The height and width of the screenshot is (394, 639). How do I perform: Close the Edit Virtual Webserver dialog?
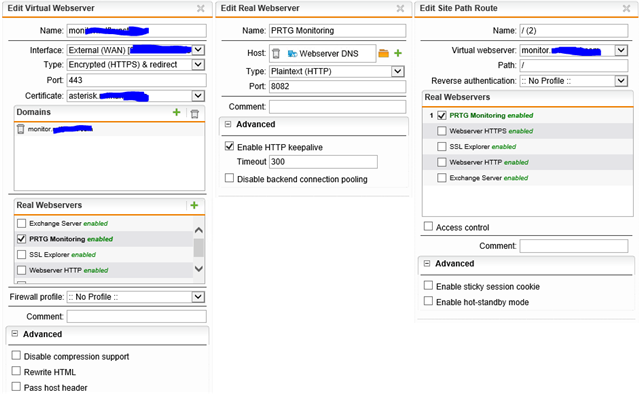tap(201, 9)
